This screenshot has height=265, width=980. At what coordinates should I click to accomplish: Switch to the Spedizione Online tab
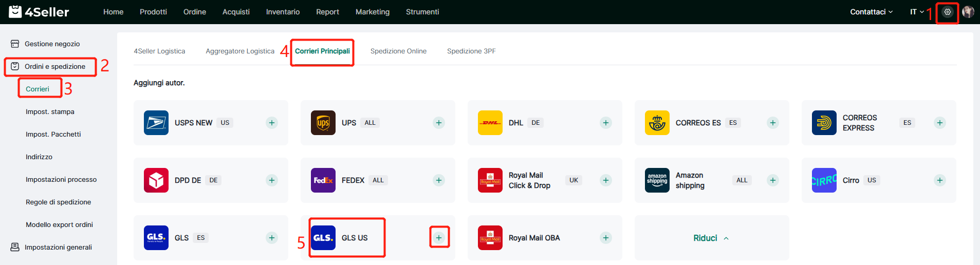point(398,51)
